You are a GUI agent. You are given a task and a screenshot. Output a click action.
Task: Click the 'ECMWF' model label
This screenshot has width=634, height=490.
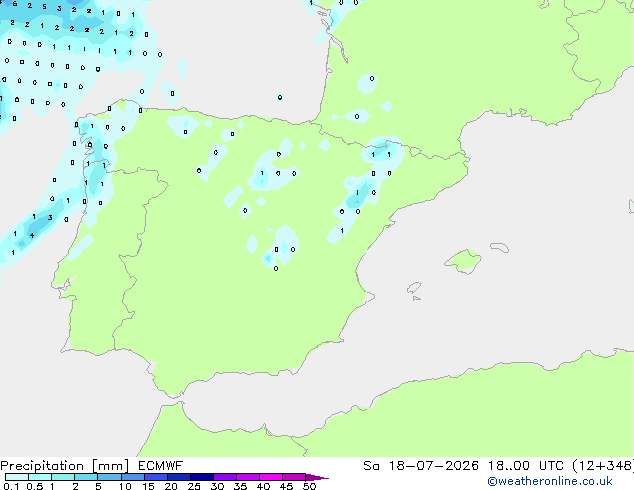pos(160,466)
